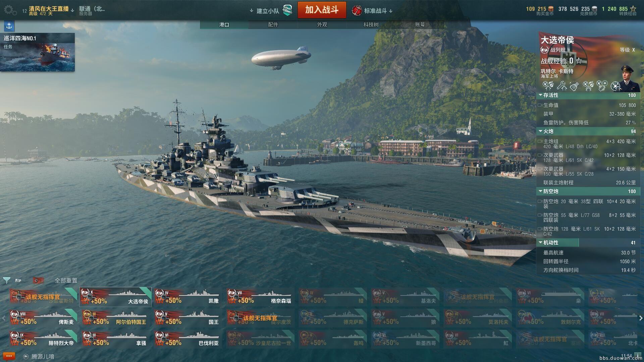The width and height of the screenshot is (644, 362).
Task: Open the orange chat bubble
Action: [x=9, y=356]
